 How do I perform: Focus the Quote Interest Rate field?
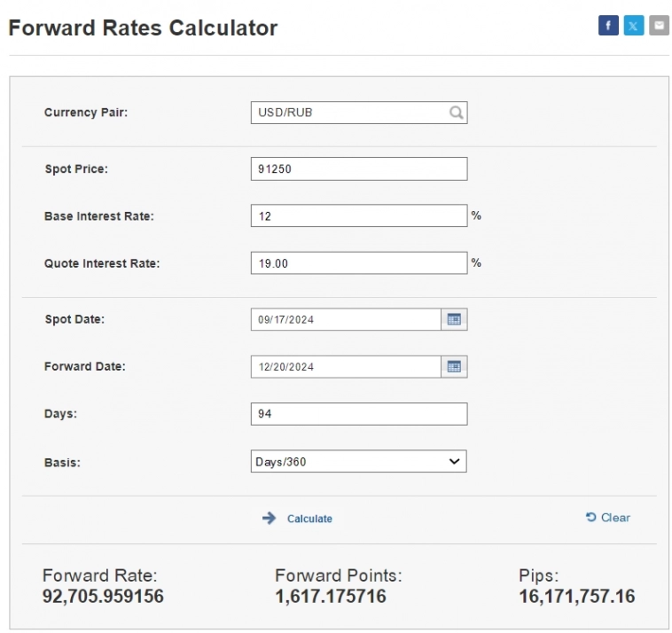pyautogui.click(x=358, y=263)
